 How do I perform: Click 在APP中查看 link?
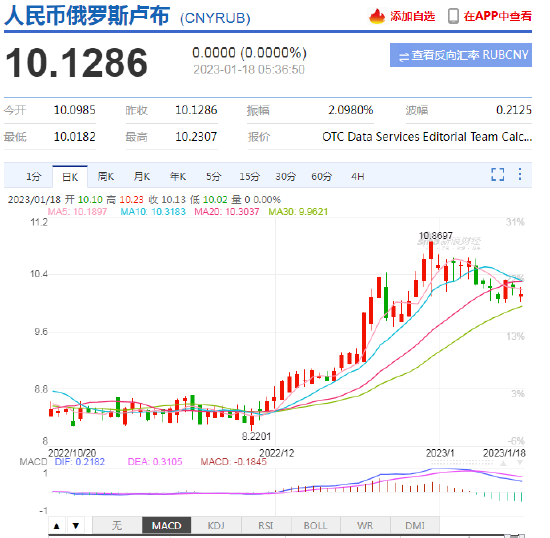pyautogui.click(x=497, y=16)
